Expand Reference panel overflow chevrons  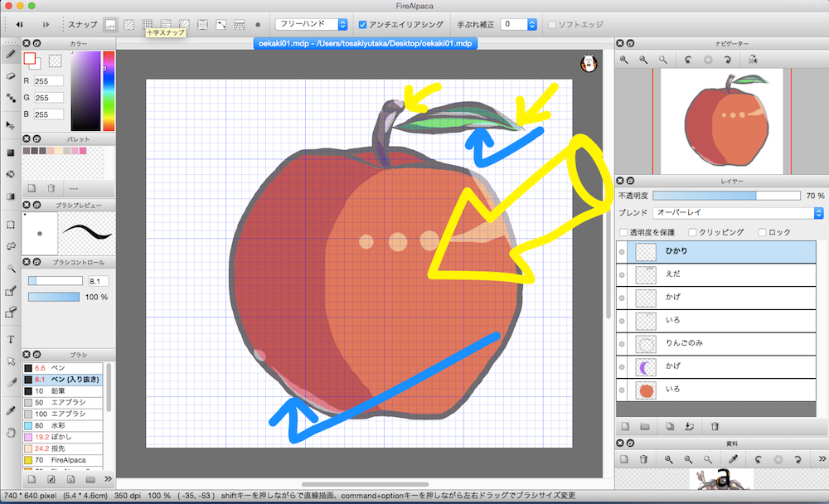pos(822,459)
